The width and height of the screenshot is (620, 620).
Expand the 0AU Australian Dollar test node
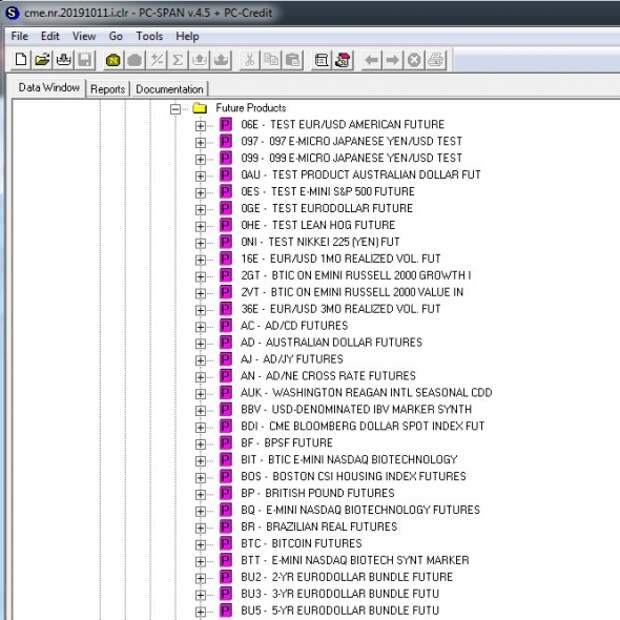[200, 176]
